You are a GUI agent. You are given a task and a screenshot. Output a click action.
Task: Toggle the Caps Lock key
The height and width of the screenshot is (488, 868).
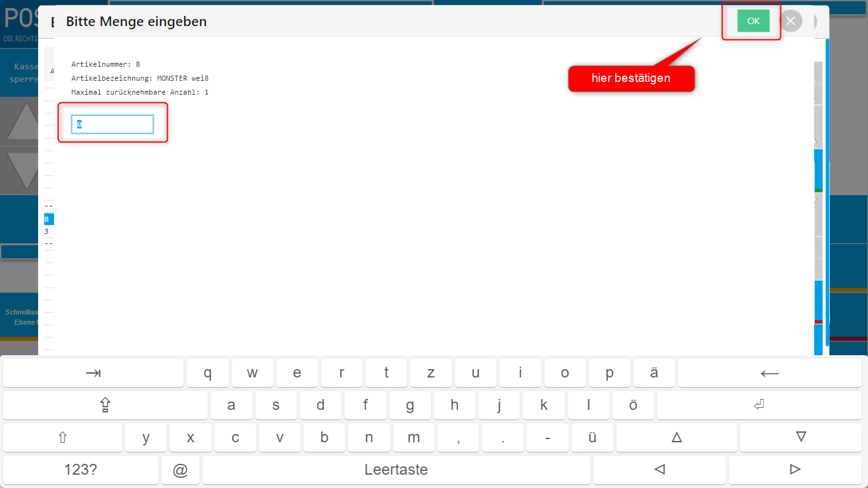coord(105,405)
